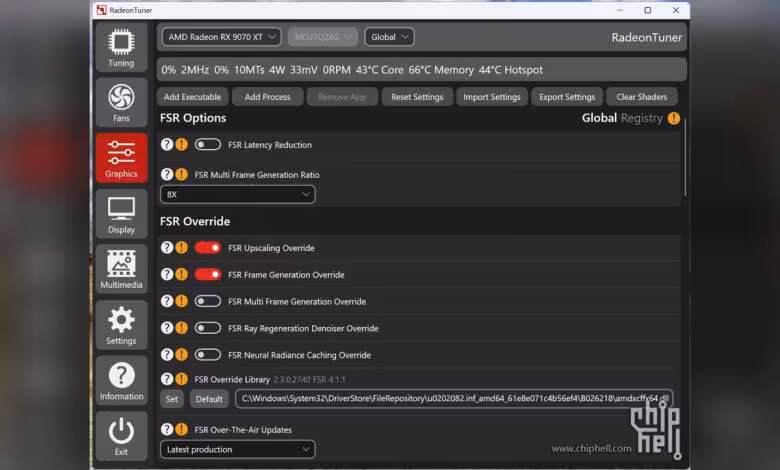Click the GPU status readout bar
Viewport: 780px width, 470px height.
(x=422, y=70)
